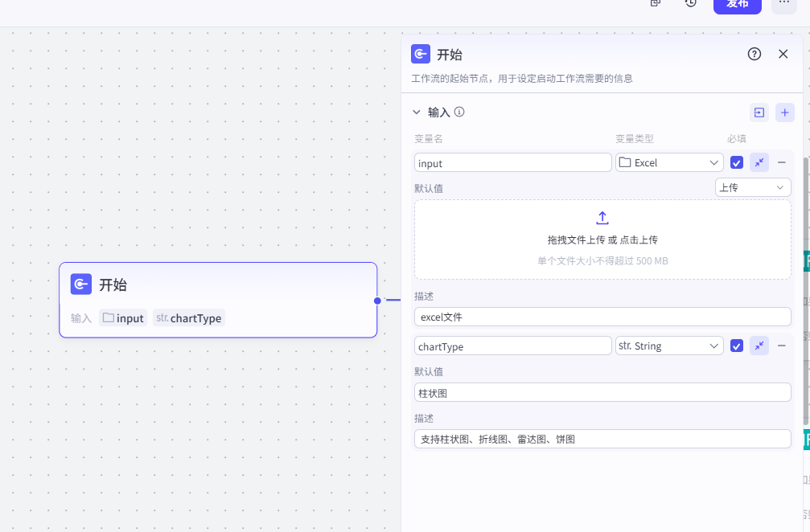Collapse the input variable row details
810x532 pixels.
click(x=759, y=162)
